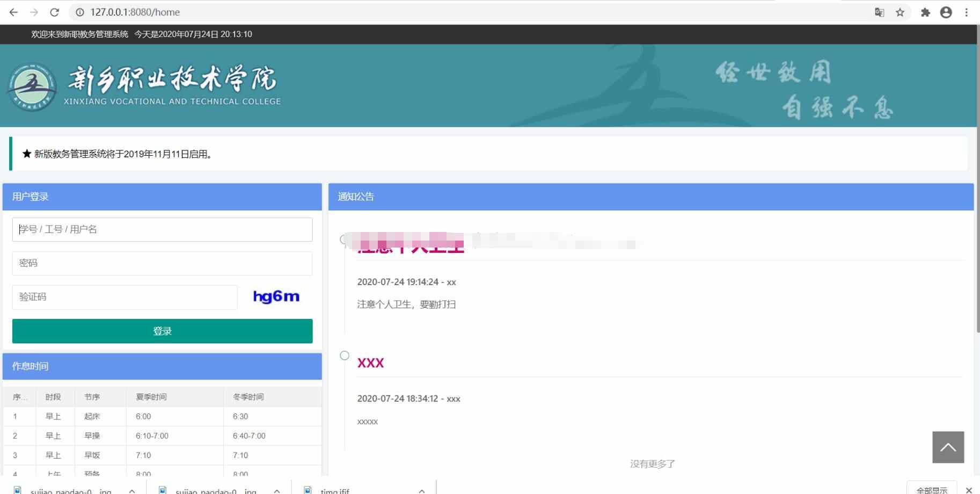980x494 pixels.
Task: Click the green 登录 button
Action: (x=162, y=331)
